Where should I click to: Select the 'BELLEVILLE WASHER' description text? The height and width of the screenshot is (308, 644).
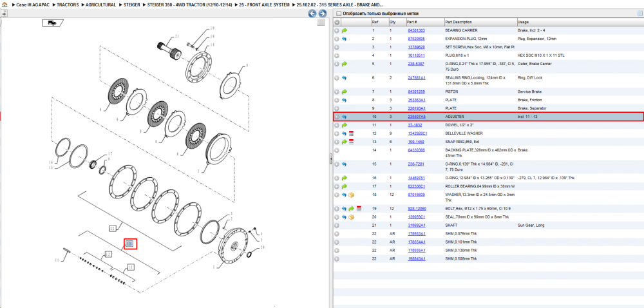point(464,133)
